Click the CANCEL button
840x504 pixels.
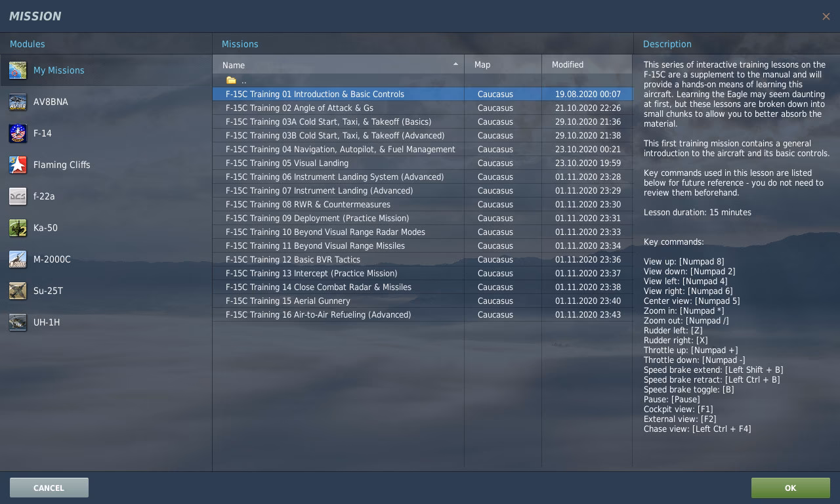coord(49,488)
